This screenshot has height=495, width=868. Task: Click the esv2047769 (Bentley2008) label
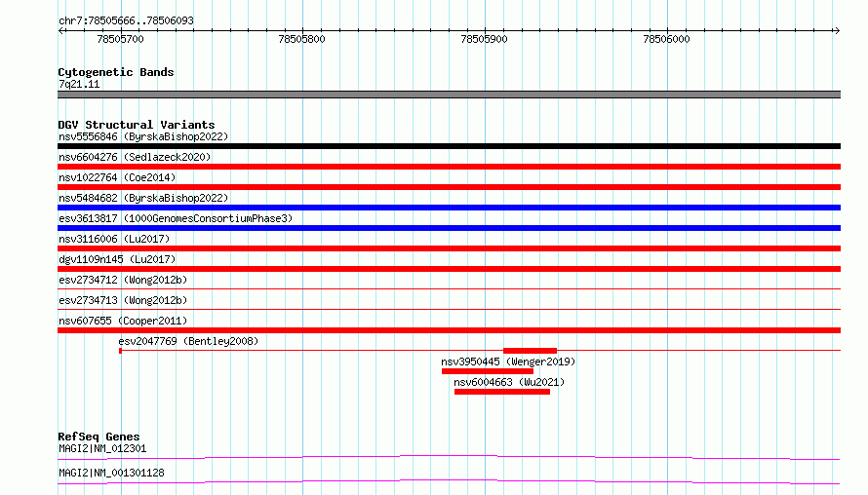(188, 341)
